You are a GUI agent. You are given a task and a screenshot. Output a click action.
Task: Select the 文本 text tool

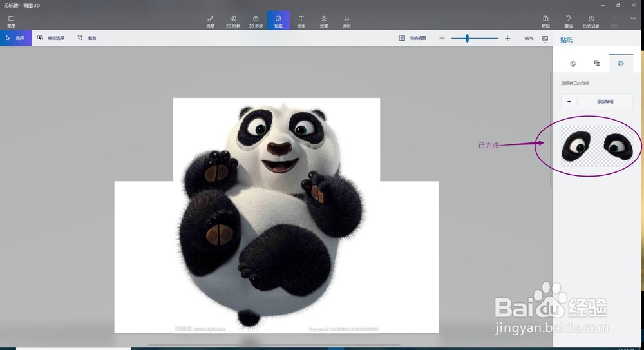[301, 21]
